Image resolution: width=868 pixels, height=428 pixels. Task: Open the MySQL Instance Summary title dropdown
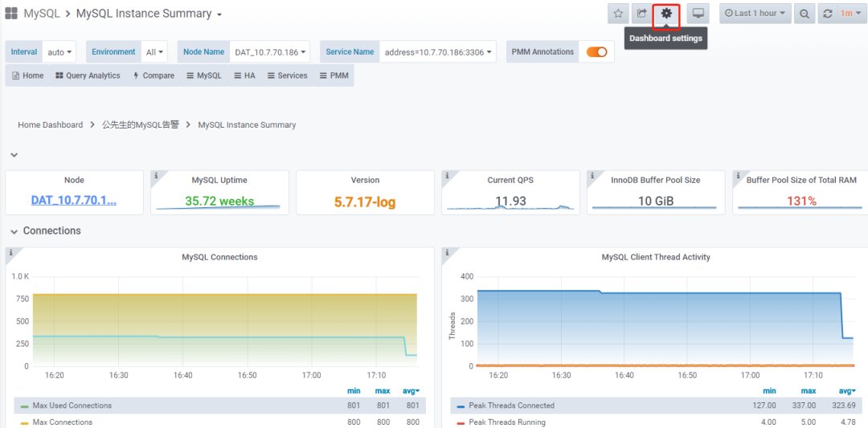[149, 14]
